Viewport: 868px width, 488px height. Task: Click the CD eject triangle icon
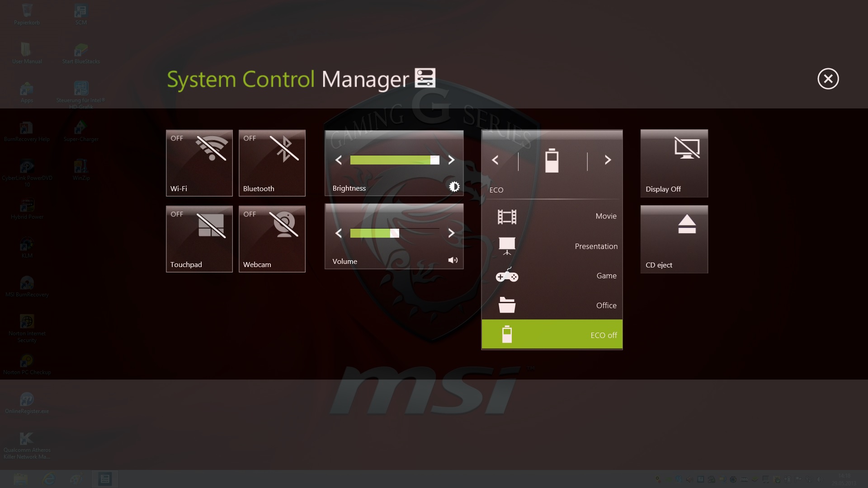[687, 224]
